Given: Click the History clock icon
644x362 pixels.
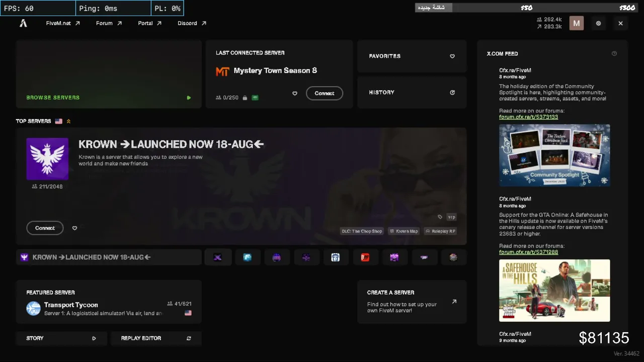Looking at the screenshot, I should click(452, 93).
